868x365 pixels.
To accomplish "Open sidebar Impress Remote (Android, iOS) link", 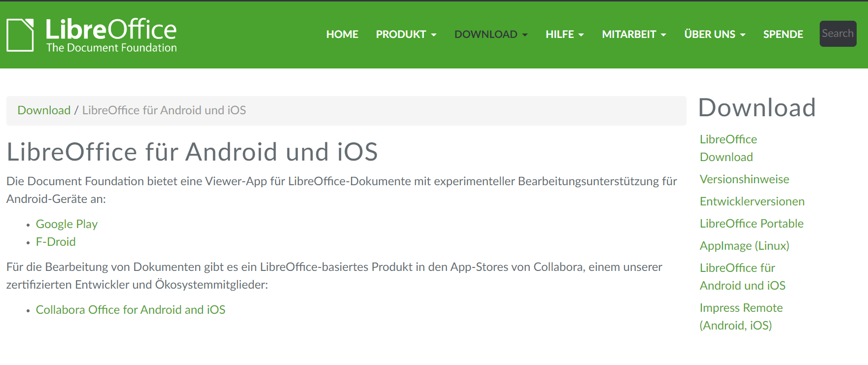I will click(741, 317).
